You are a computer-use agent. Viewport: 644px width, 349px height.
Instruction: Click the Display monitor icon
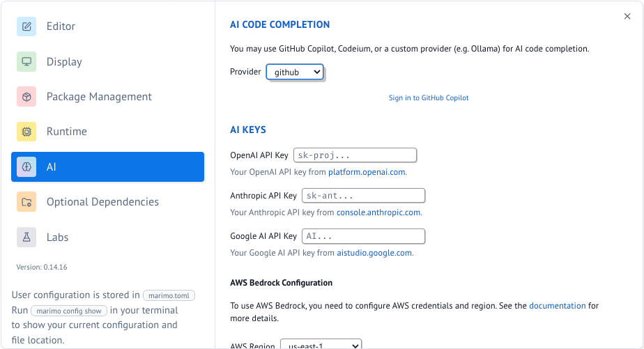[x=26, y=61]
